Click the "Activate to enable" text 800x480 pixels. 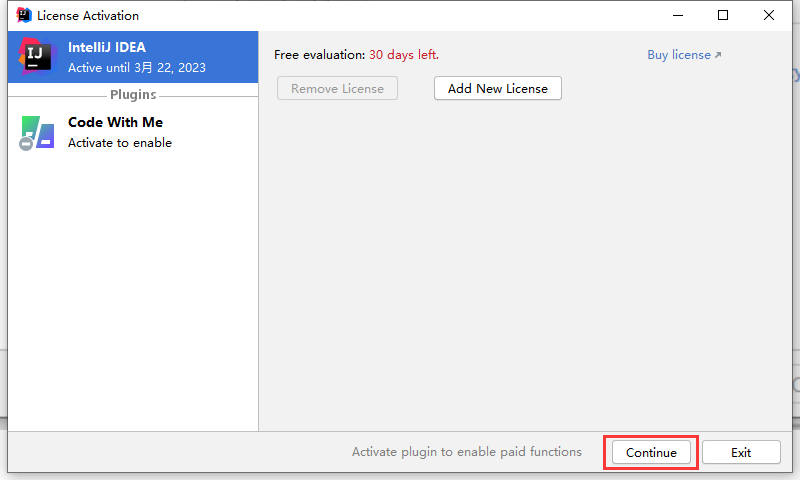pyautogui.click(x=120, y=143)
